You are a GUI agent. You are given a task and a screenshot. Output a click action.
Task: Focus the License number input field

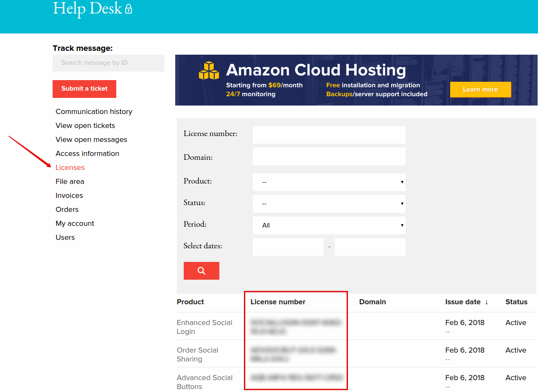(x=329, y=135)
